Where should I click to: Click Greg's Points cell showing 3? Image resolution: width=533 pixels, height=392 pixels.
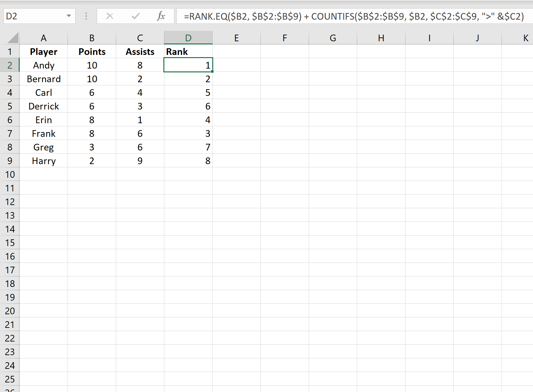(92, 147)
